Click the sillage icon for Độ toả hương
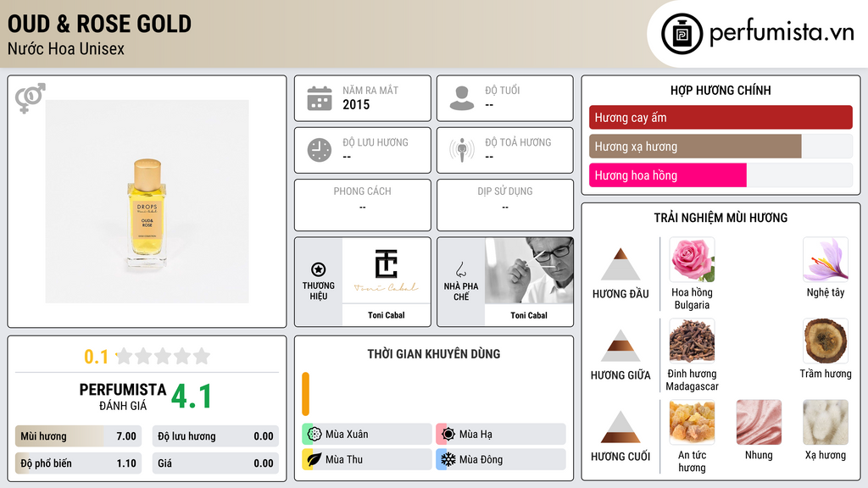868x488 pixels. pyautogui.click(x=462, y=150)
